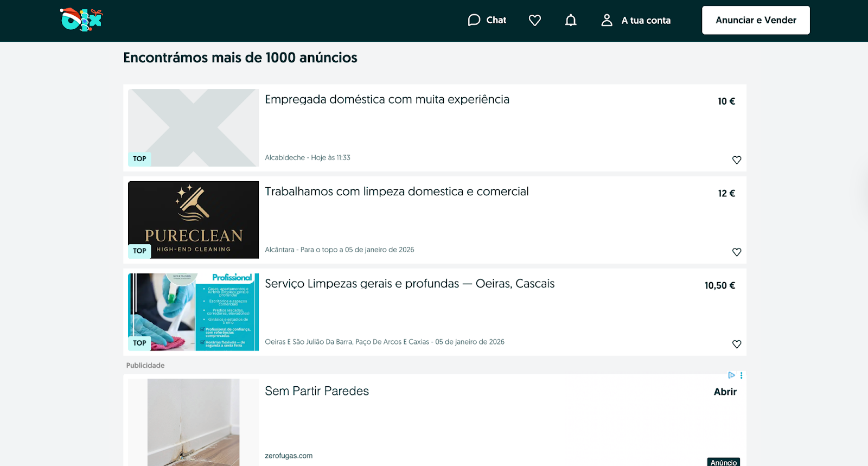Open Empregada doméstica com muita experiência ad
Screen dimensions: 868x466
tap(387, 100)
